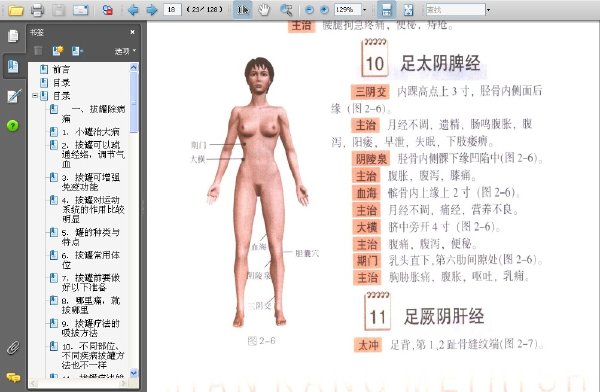
Task: Click the 足厥阴肝经 section heading
Action: click(444, 317)
